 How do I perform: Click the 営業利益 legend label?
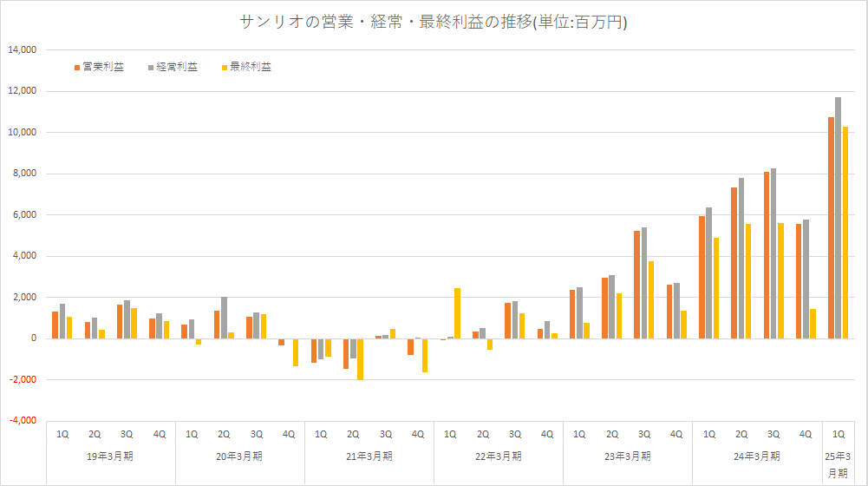click(x=103, y=67)
